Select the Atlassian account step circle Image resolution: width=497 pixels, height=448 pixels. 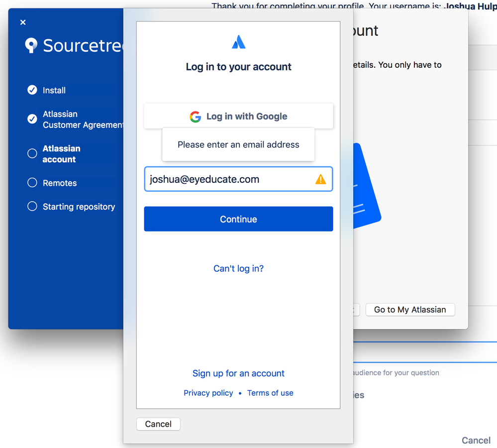click(32, 153)
